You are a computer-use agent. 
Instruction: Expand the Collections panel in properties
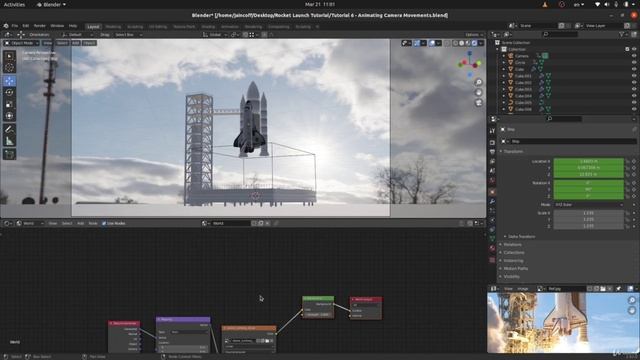tap(514, 252)
